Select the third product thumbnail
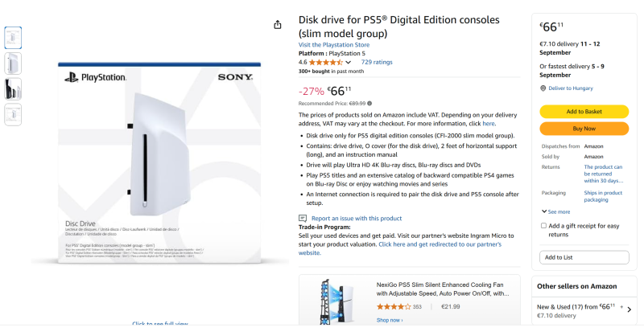The height and width of the screenshot is (336, 644). point(14,88)
